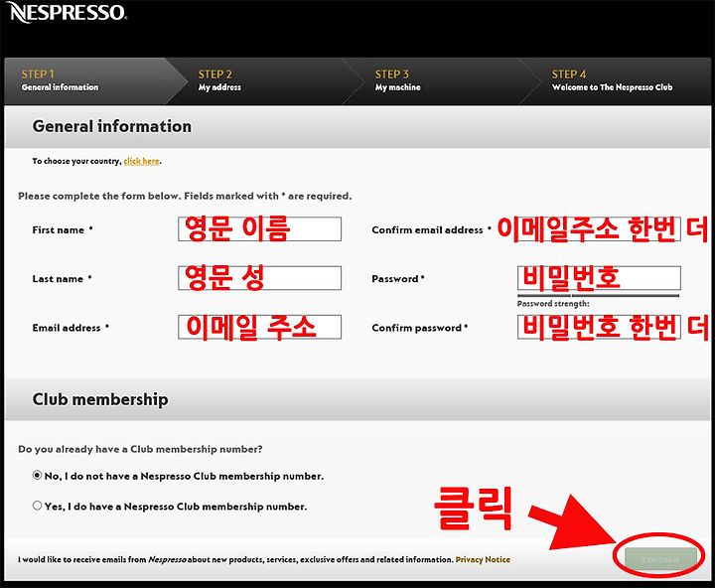
Task: Click the 'I would like to receive emails' text
Action: click(x=235, y=560)
